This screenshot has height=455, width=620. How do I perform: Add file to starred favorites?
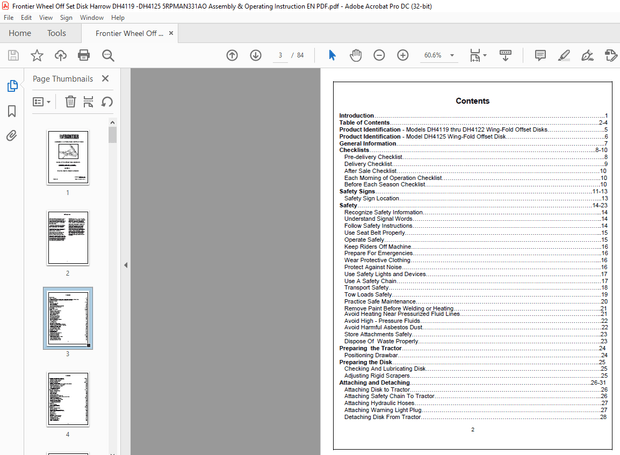[37, 55]
